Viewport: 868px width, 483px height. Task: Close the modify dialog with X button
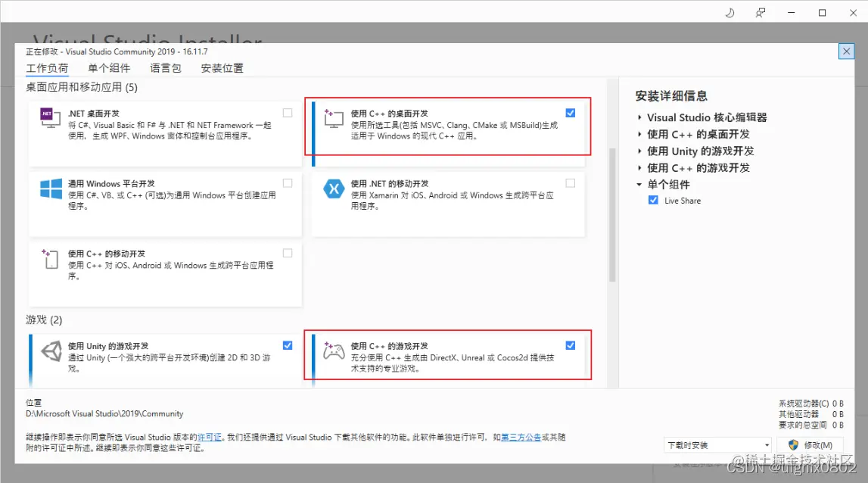(x=846, y=51)
